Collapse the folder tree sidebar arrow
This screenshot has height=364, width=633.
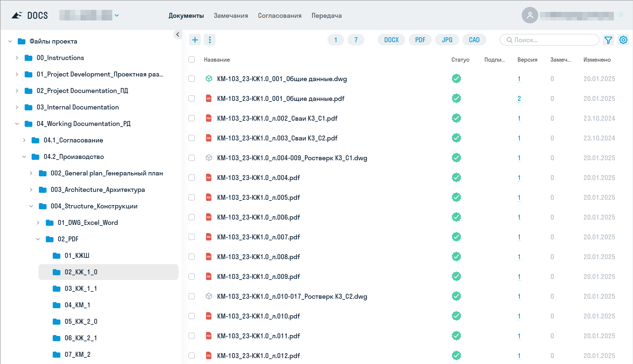[x=178, y=34]
